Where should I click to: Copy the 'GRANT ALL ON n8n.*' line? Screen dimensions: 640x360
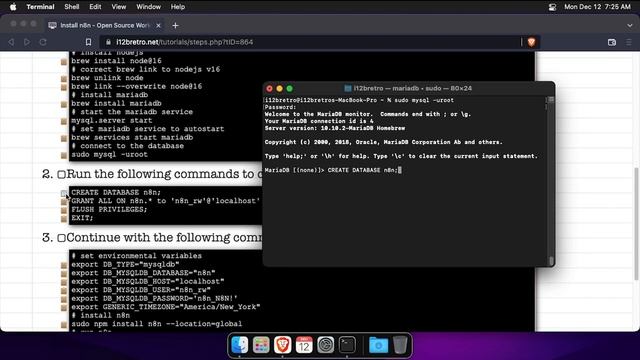click(64, 202)
